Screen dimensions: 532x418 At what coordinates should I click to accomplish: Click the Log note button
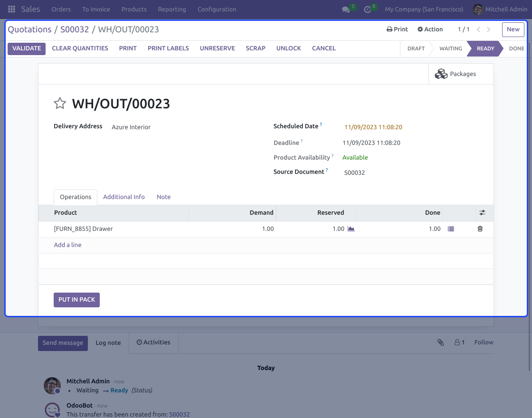(x=108, y=343)
